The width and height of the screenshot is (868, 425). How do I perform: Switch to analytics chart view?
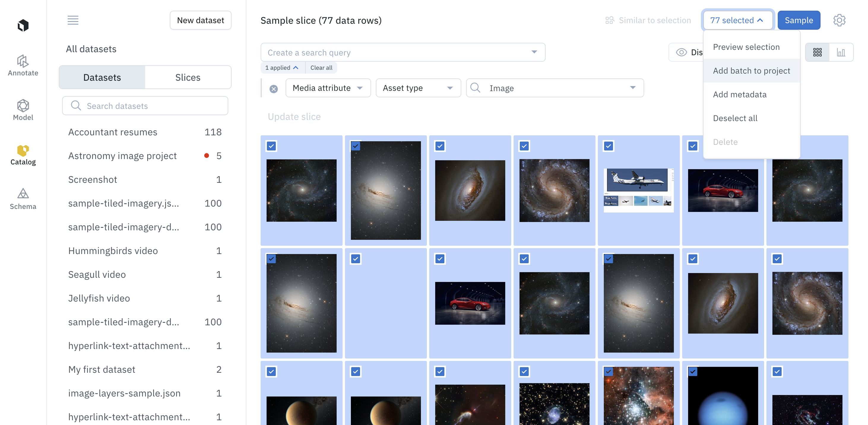(x=841, y=52)
